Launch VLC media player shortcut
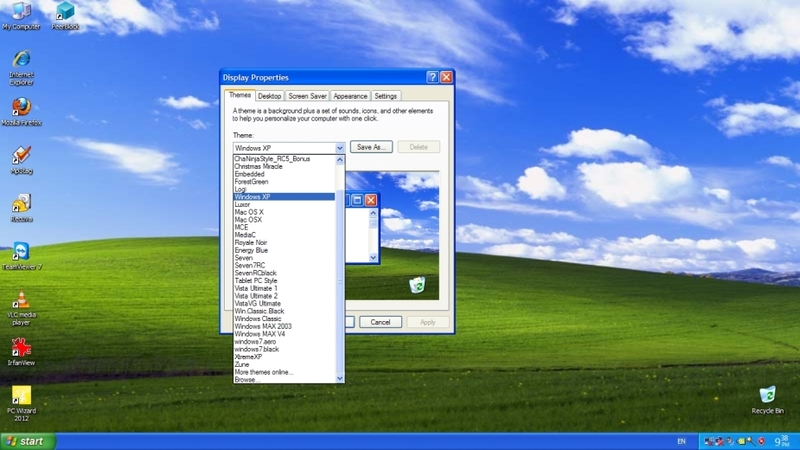 coord(21,308)
